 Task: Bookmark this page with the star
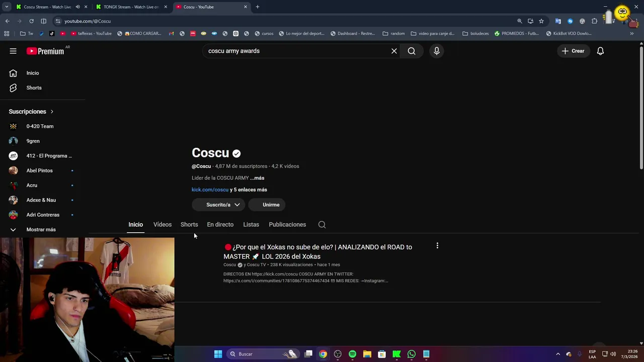tap(541, 21)
